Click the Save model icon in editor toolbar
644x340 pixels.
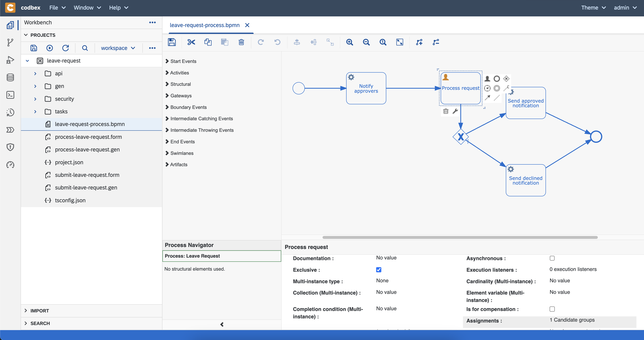point(172,42)
